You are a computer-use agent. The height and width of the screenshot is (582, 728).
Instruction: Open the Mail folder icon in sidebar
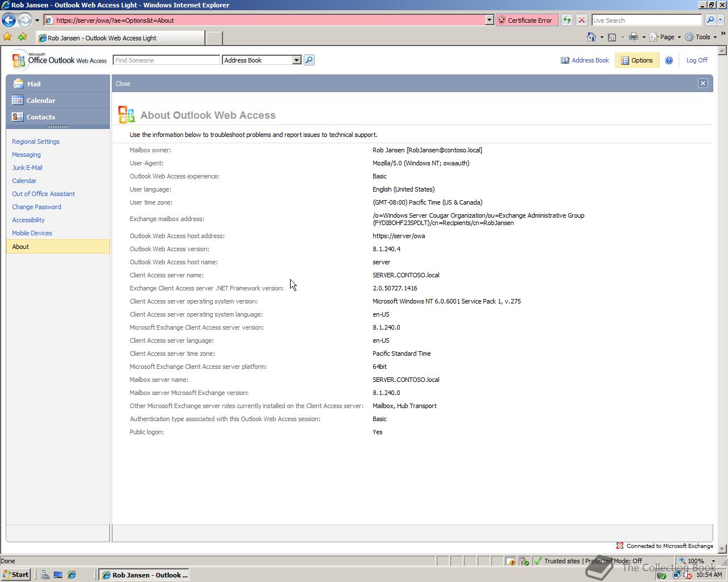[x=18, y=84]
